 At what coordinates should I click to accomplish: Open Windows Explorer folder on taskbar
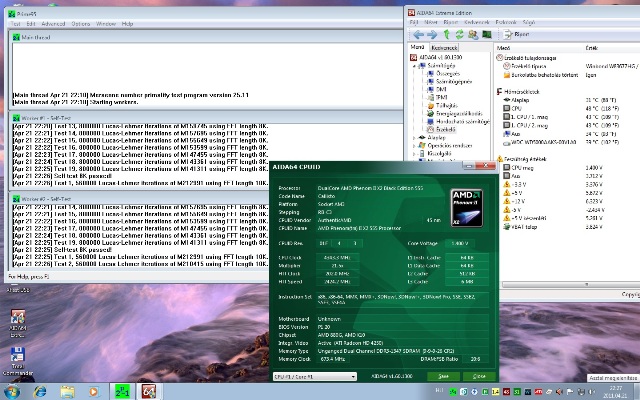67,392
